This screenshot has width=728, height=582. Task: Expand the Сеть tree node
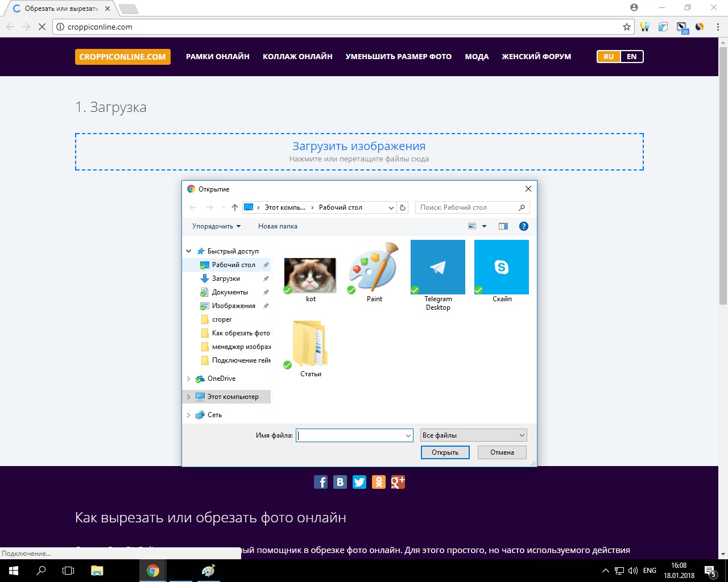[x=189, y=415]
